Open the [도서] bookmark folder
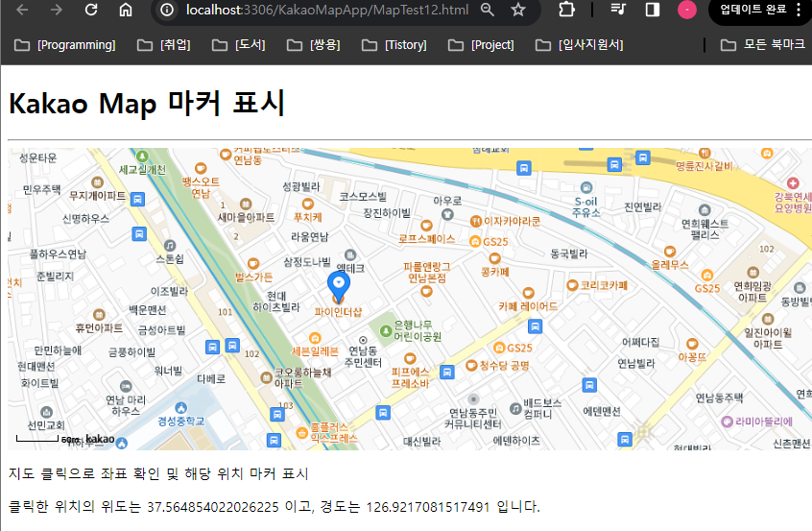 click(239, 45)
